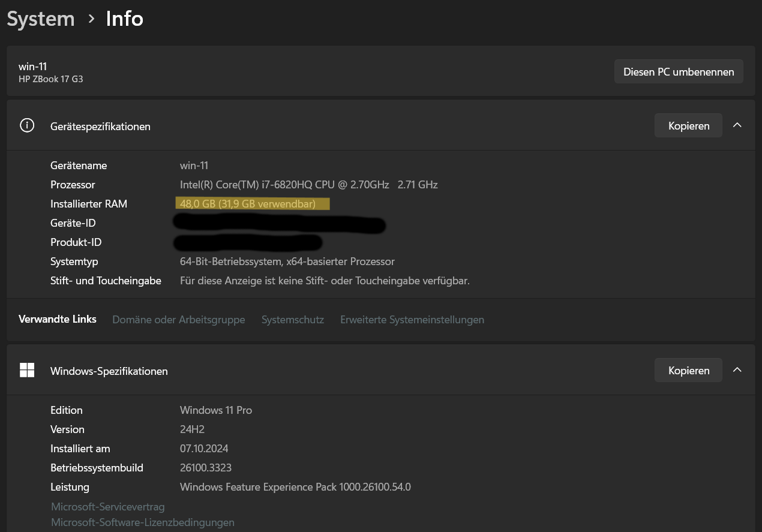Select the Intel Core i7-6820HQ processor text
This screenshot has width=762, height=532.
click(x=309, y=184)
